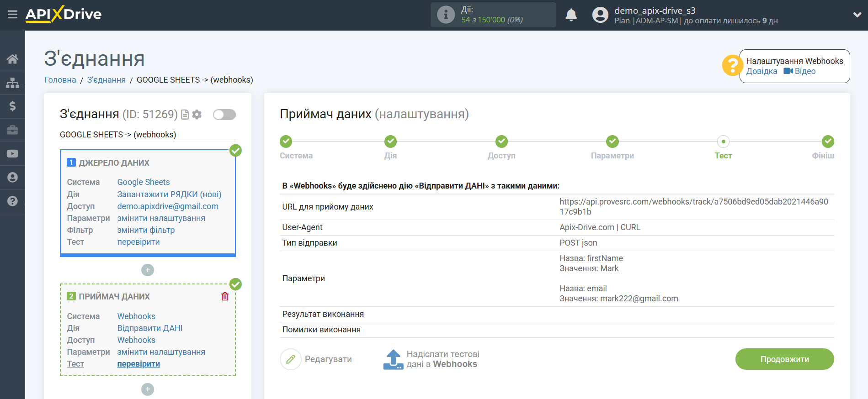Go to the Параметри step
The height and width of the screenshot is (399, 868).
pyautogui.click(x=612, y=142)
